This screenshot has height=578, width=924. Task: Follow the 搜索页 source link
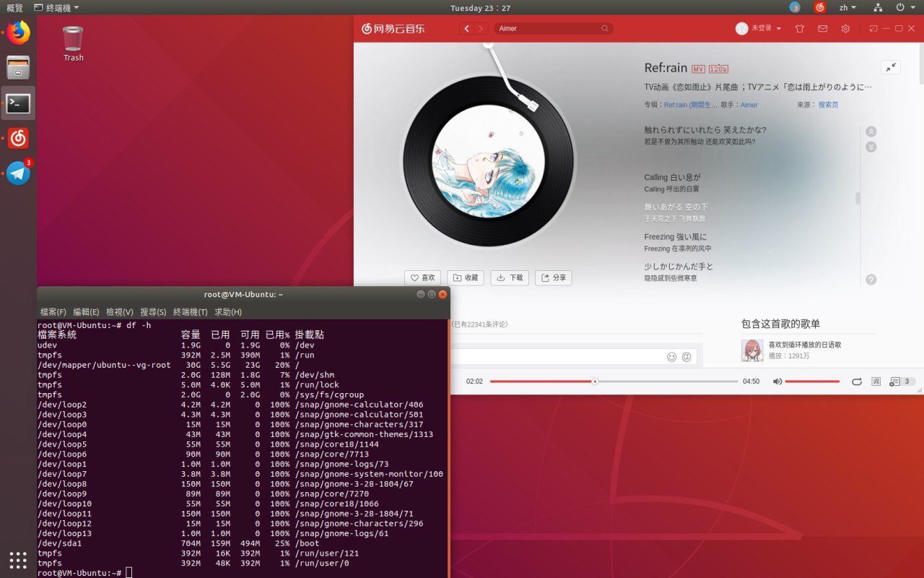[829, 105]
